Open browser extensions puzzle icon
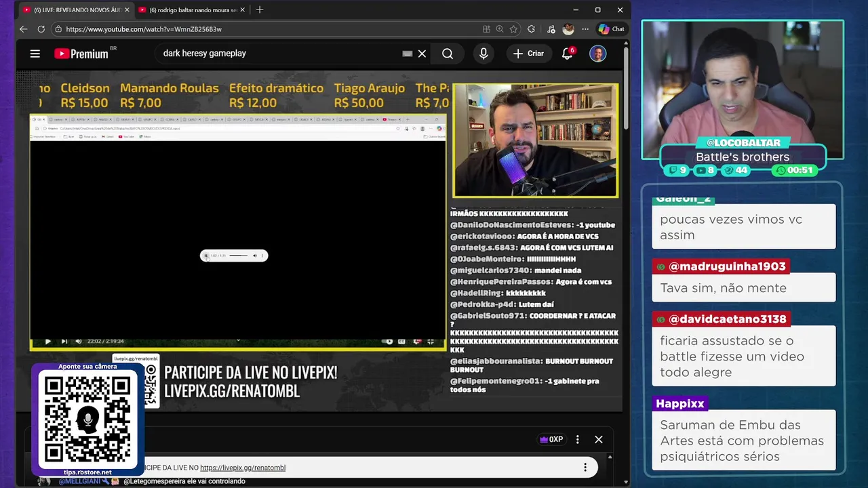Viewport: 868px width, 488px height. (531, 29)
